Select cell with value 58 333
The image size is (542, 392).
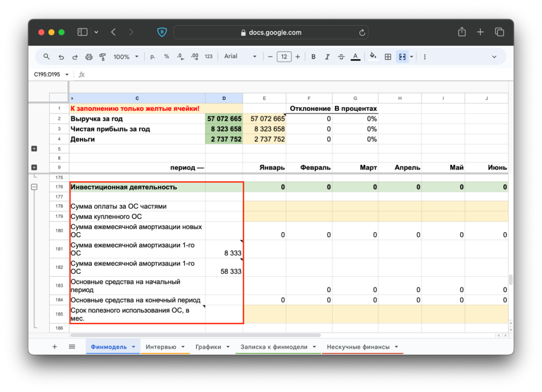click(224, 267)
